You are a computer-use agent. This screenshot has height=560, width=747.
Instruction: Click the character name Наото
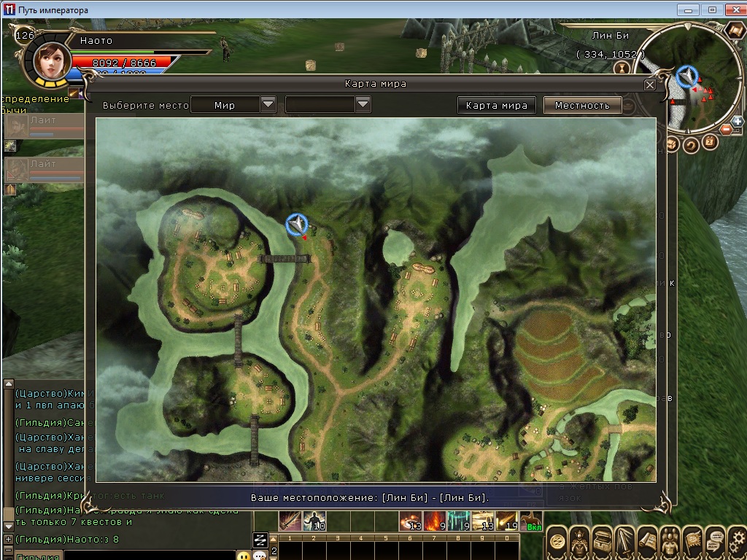pyautogui.click(x=96, y=41)
